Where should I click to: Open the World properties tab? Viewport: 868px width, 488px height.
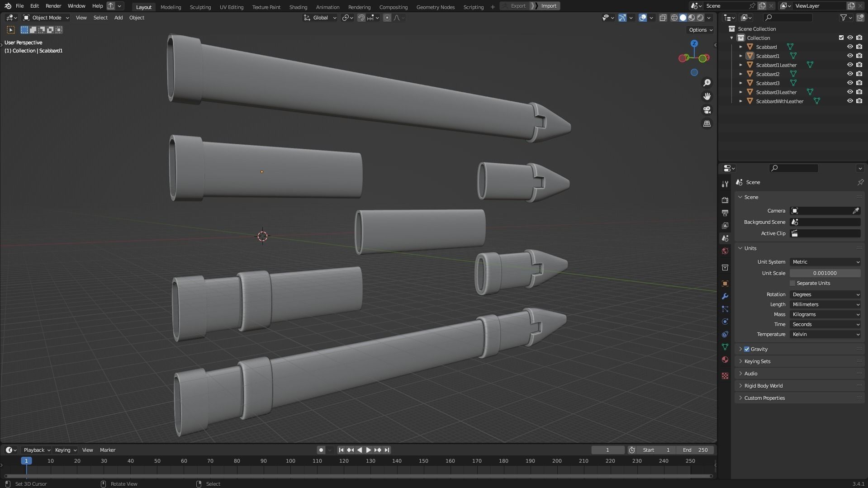coord(725,251)
